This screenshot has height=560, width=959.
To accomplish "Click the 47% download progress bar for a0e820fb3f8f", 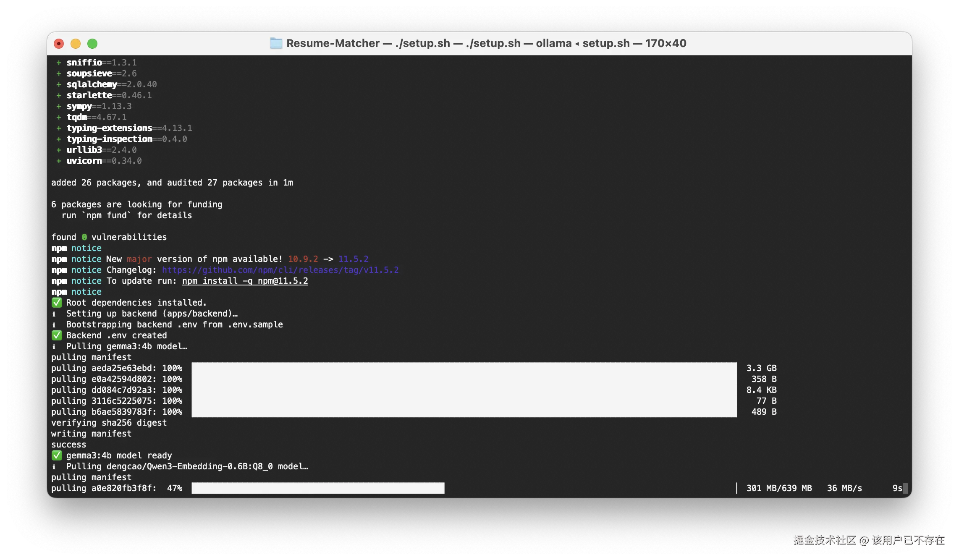I will [318, 488].
